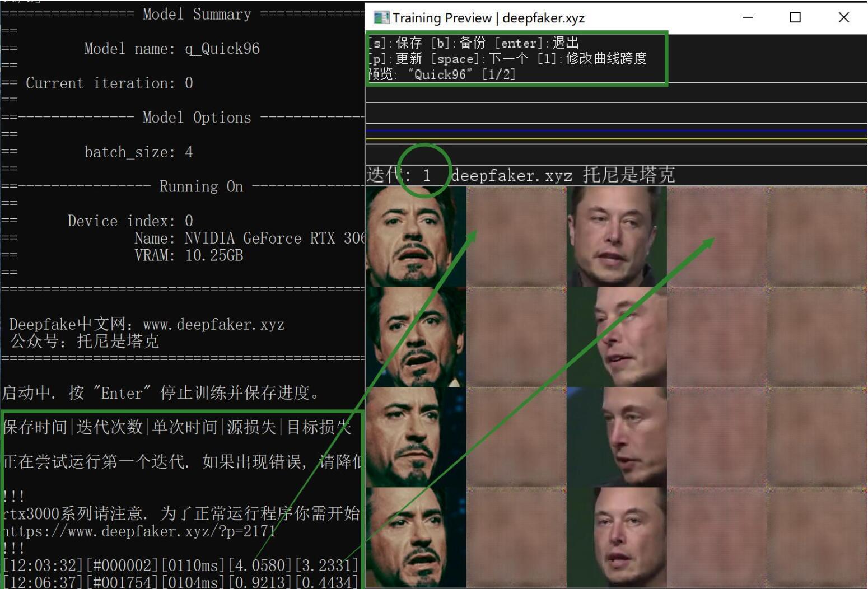Click the '预览: "Quick96" [1/2]' preview label
868x589 pixels.
(x=442, y=74)
